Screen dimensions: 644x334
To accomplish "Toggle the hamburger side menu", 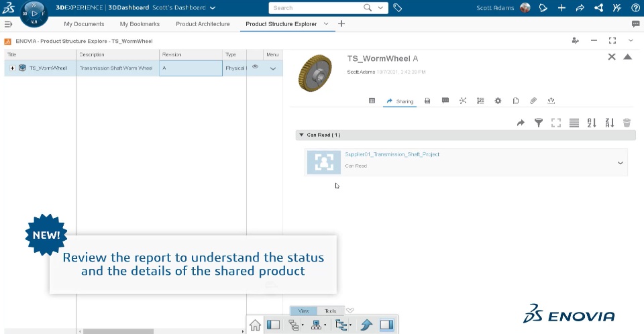I will 8,24.
